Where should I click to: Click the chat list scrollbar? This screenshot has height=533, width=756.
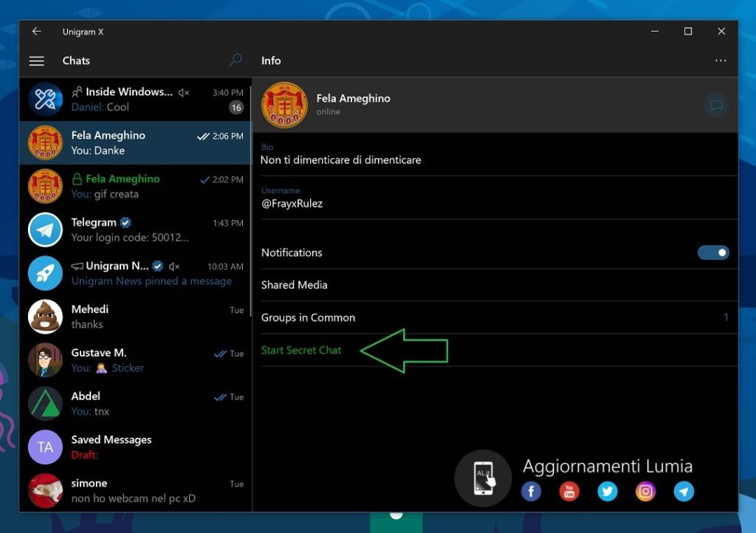[x=250, y=201]
